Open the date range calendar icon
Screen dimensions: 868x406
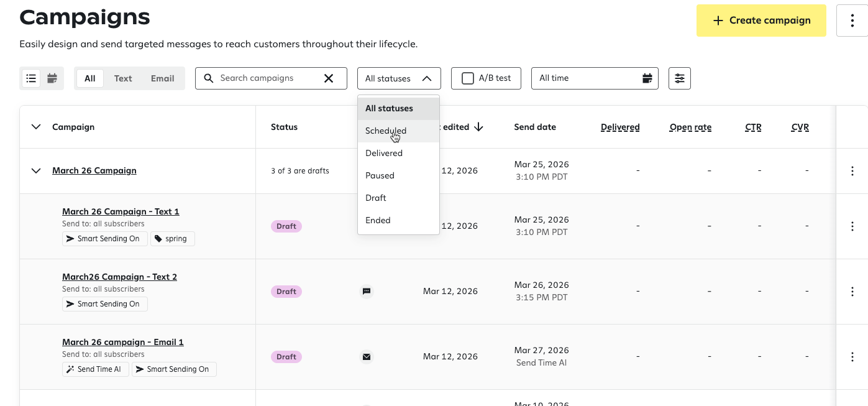[x=647, y=78]
